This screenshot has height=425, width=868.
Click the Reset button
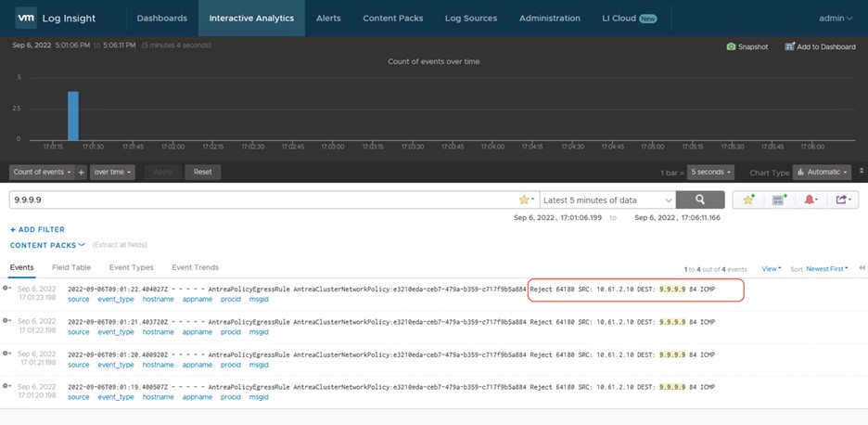(x=202, y=172)
